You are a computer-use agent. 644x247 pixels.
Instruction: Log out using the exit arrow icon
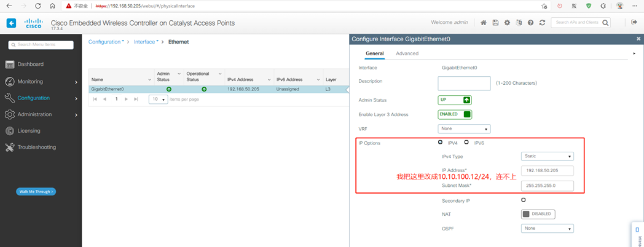point(634,22)
